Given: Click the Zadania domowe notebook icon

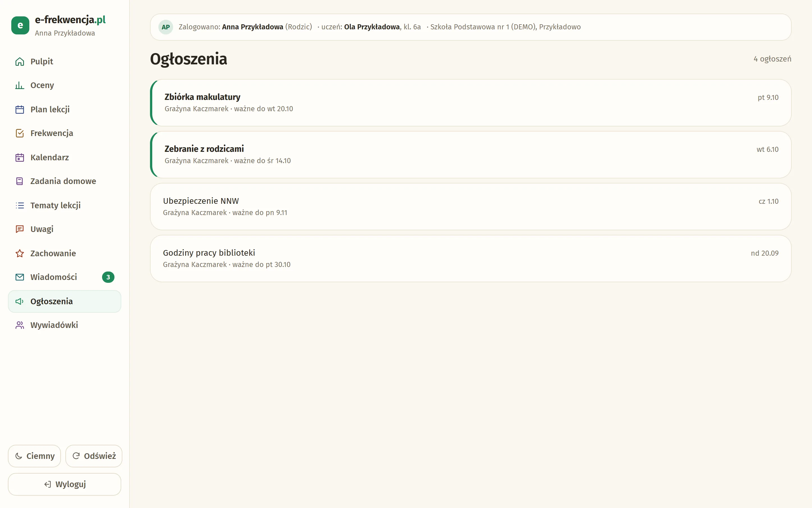Looking at the screenshot, I should tap(20, 181).
